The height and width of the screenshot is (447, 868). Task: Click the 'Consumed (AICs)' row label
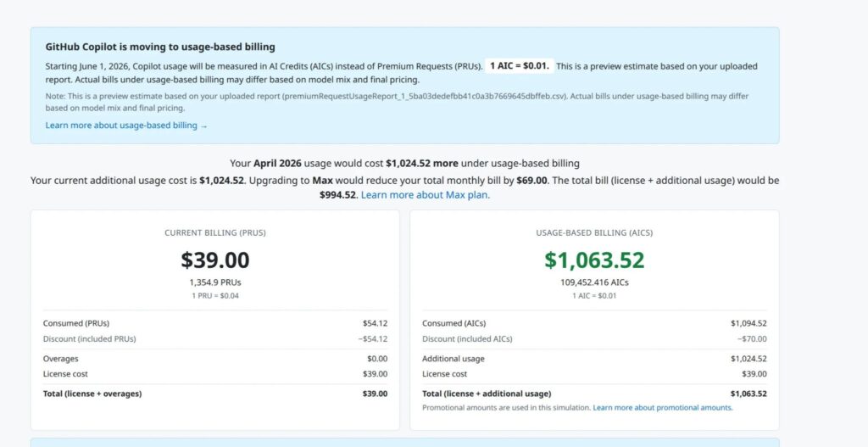tap(453, 323)
